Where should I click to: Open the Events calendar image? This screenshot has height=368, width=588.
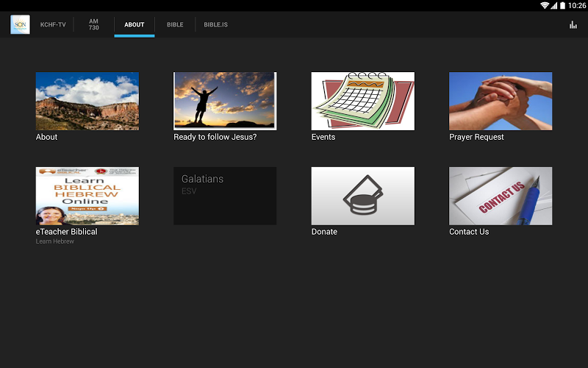363,101
